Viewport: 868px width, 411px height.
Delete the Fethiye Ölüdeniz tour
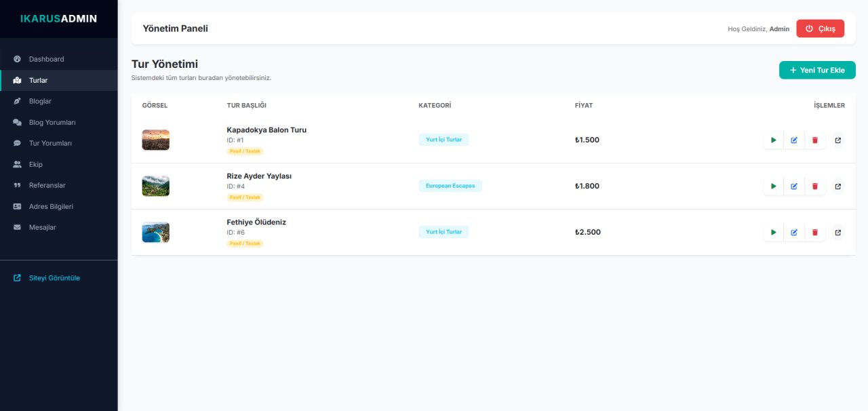(815, 233)
